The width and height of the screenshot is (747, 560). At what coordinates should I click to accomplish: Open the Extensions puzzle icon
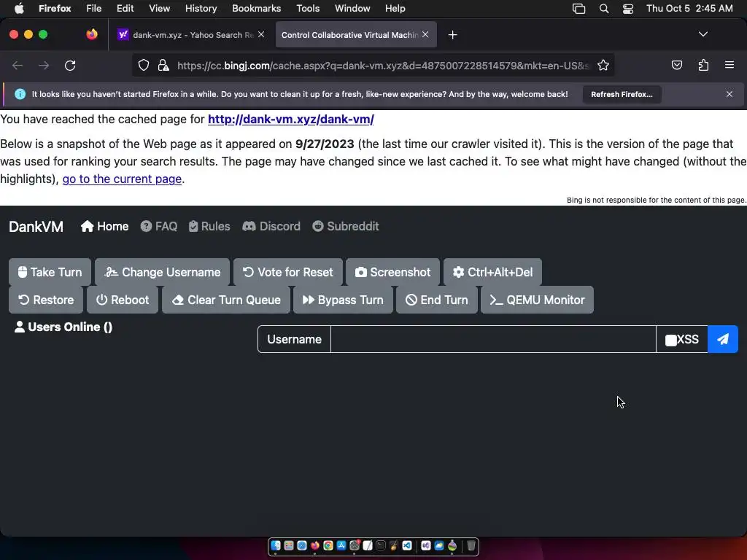point(703,65)
